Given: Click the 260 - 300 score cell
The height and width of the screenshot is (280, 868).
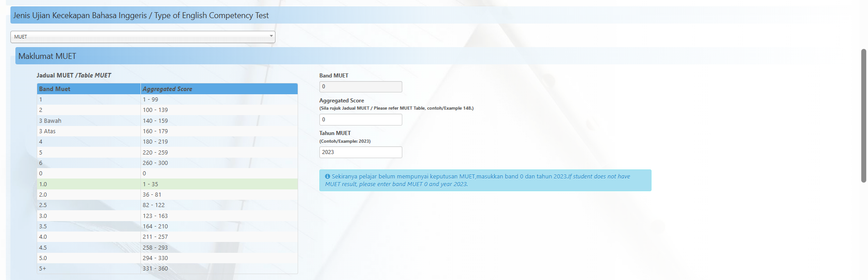Looking at the screenshot, I should point(155,163).
